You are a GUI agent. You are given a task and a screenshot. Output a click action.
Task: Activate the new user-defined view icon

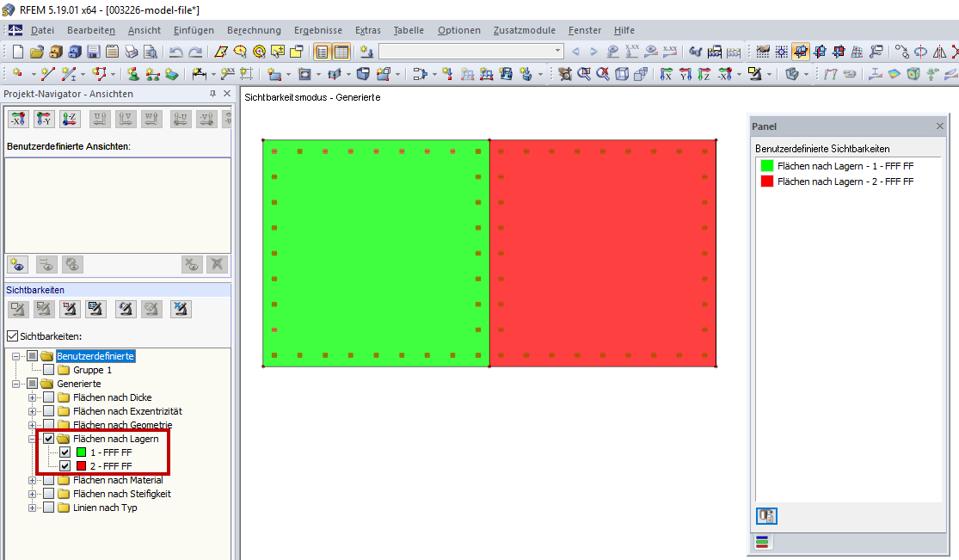pos(18,264)
